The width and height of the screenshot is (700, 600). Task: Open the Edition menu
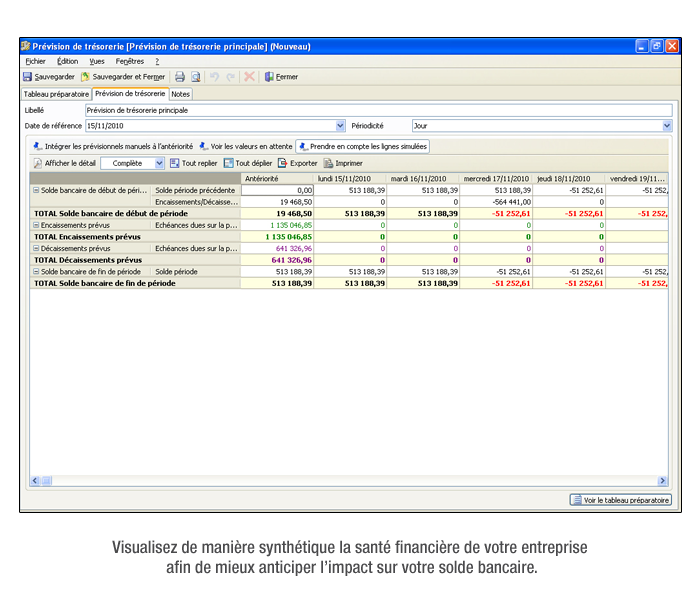point(67,61)
